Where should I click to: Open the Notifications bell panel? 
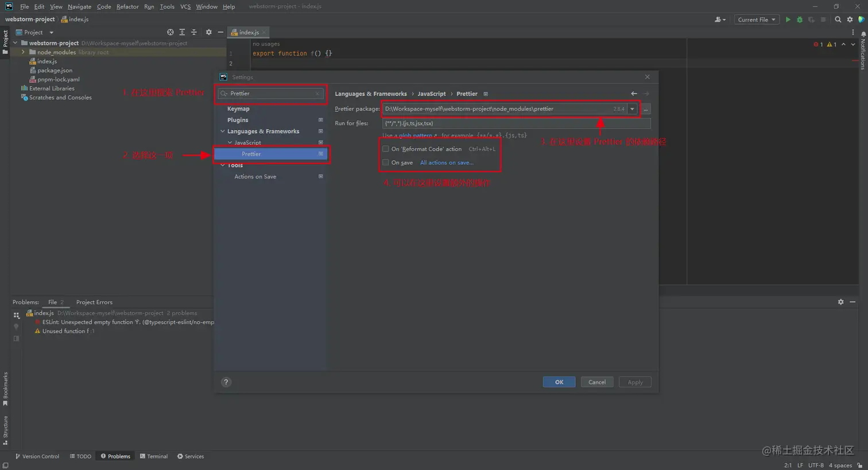[863, 34]
